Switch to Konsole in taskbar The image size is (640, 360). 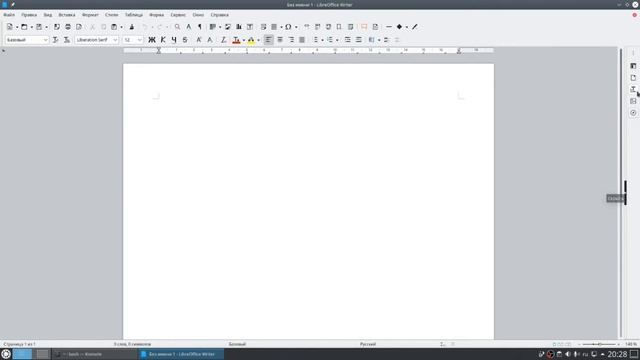pos(95,354)
